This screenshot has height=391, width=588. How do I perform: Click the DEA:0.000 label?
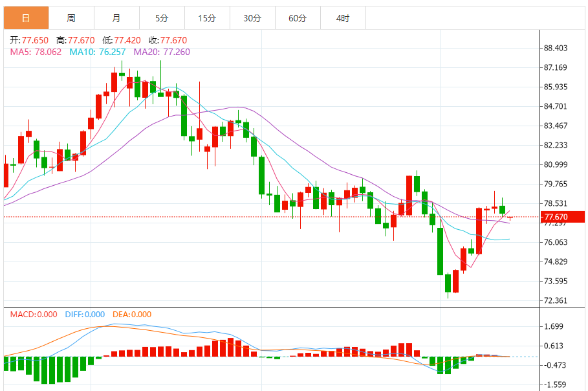coord(132,315)
